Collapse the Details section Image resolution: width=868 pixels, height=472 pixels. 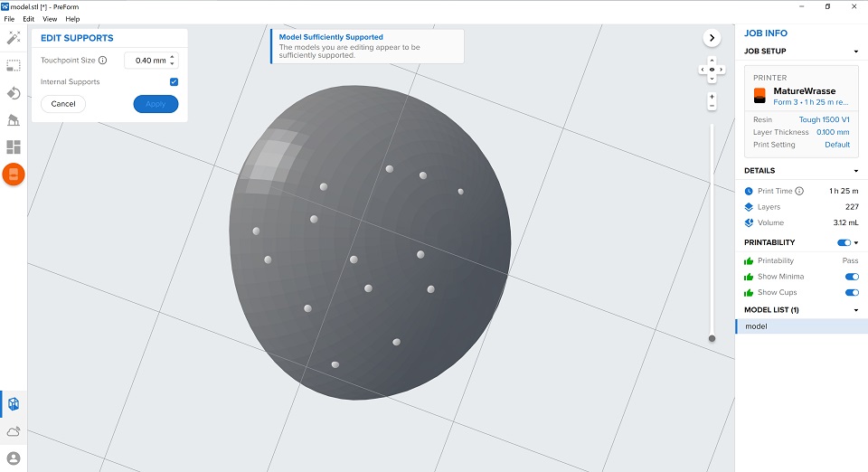click(855, 171)
